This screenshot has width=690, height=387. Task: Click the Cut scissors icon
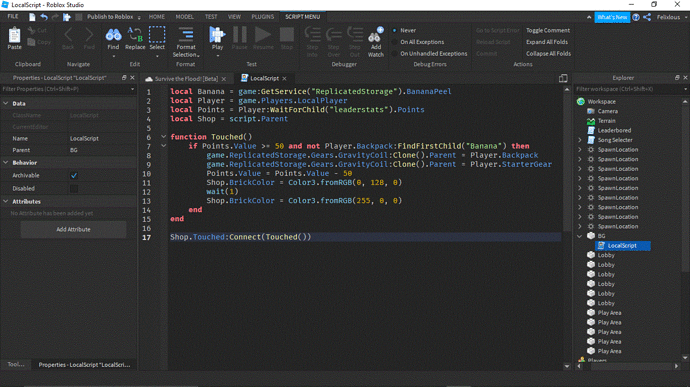pyautogui.click(x=32, y=30)
